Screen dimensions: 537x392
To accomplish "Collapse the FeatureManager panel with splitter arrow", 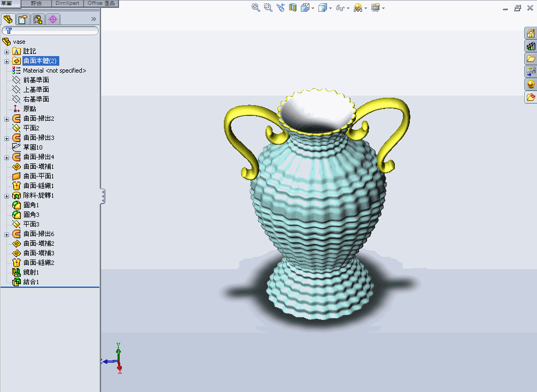I will [x=102, y=197].
